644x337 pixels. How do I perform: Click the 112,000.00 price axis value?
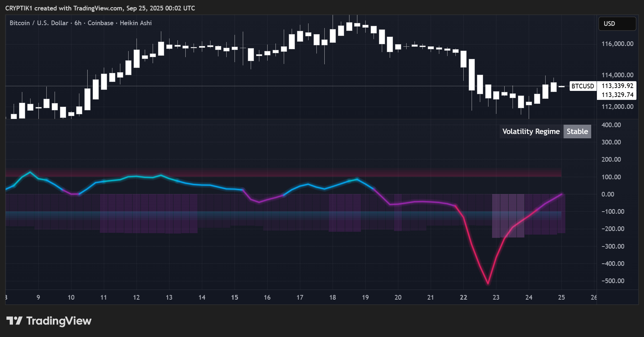coord(617,107)
